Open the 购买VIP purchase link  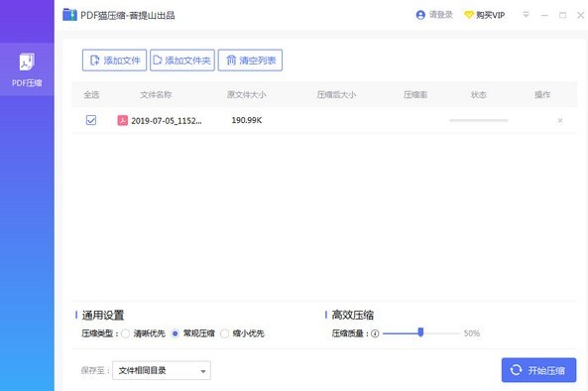point(490,15)
